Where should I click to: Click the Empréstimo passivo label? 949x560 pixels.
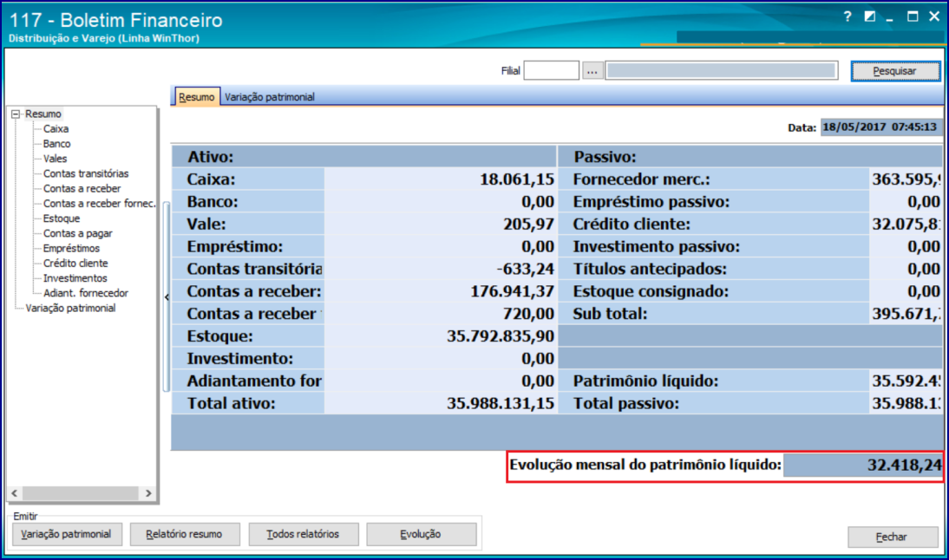pos(651,202)
